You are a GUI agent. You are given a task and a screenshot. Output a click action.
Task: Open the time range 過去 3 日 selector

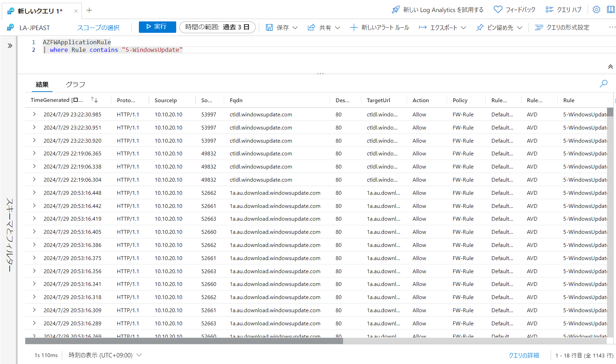[217, 27]
